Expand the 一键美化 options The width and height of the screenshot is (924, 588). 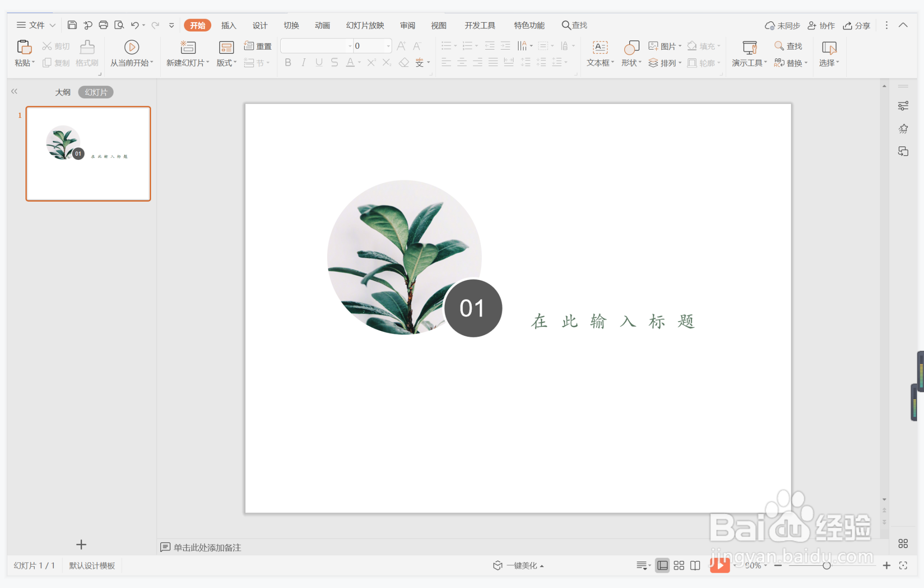(x=542, y=566)
